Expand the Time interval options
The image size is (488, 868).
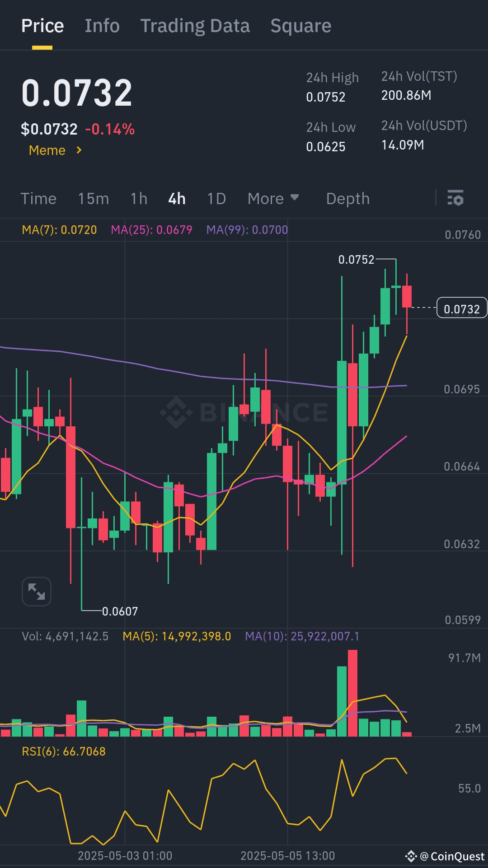pos(38,198)
